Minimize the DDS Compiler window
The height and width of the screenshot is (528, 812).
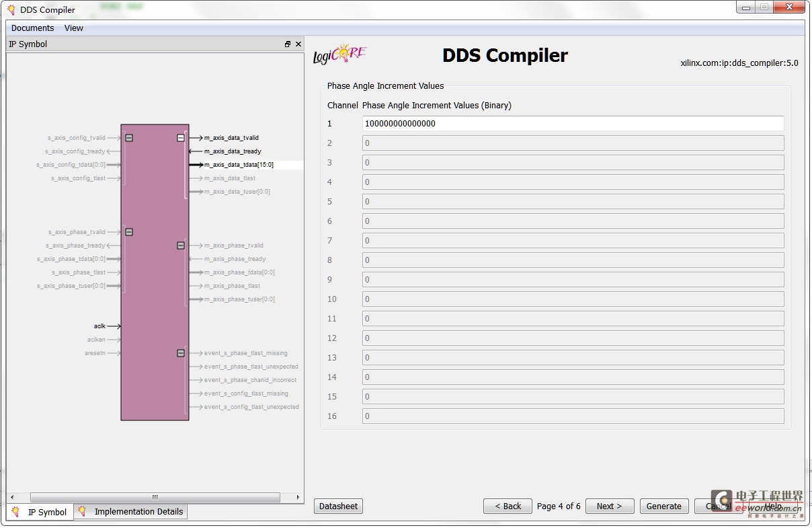tap(745, 7)
